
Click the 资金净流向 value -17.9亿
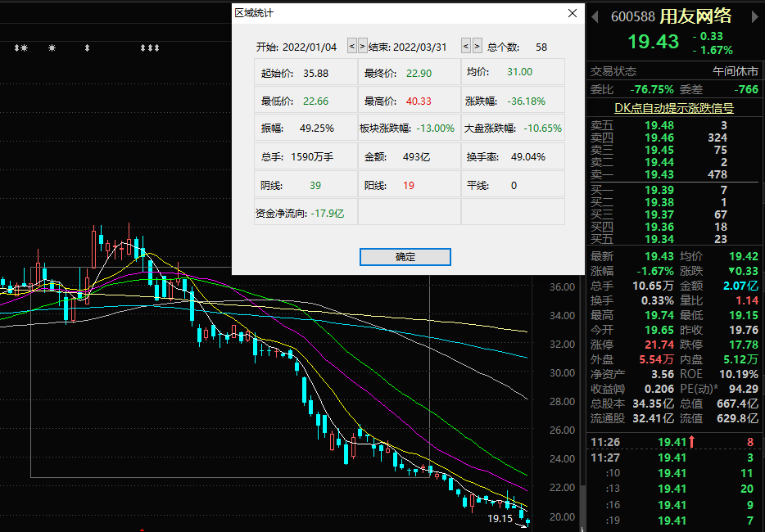[328, 214]
